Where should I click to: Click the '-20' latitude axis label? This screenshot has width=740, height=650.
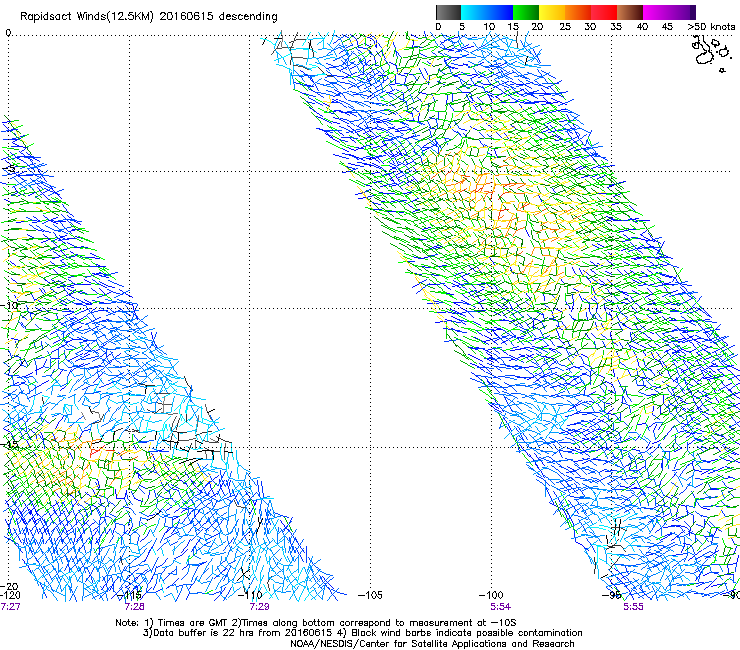(x=9, y=587)
